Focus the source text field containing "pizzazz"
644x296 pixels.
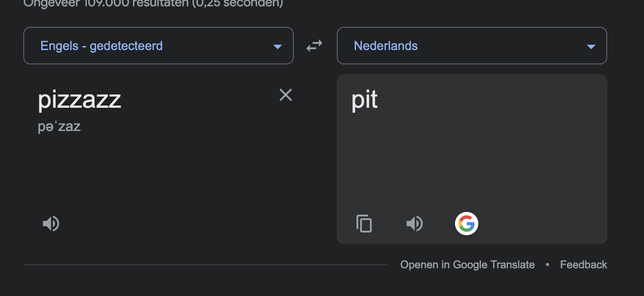coord(80,100)
